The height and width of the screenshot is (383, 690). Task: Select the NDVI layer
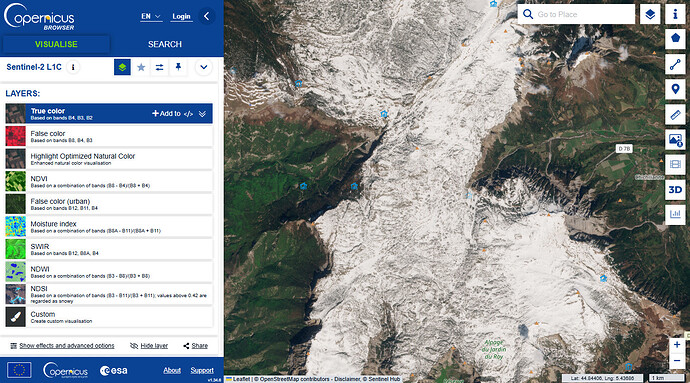pyautogui.click(x=109, y=181)
